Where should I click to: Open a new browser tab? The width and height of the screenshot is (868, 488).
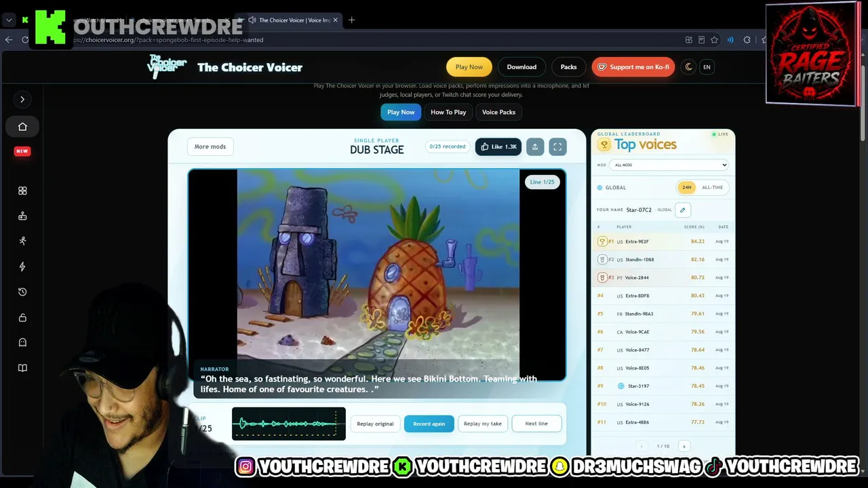coord(351,20)
